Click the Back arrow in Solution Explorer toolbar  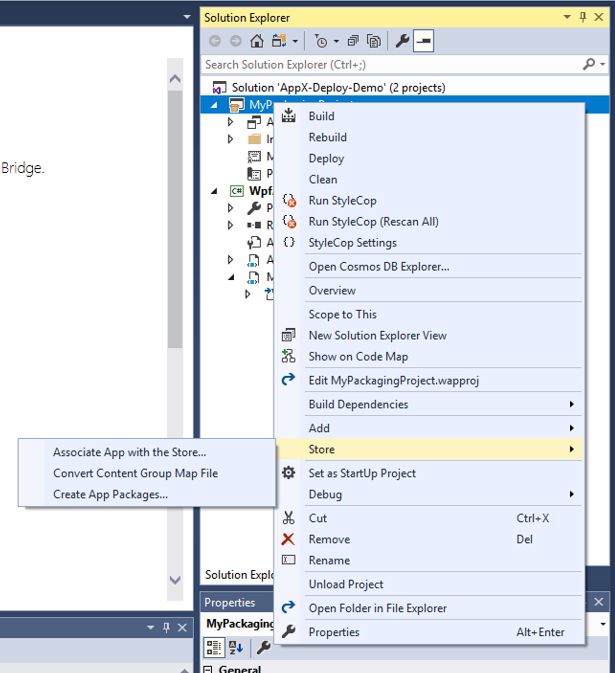(x=215, y=41)
